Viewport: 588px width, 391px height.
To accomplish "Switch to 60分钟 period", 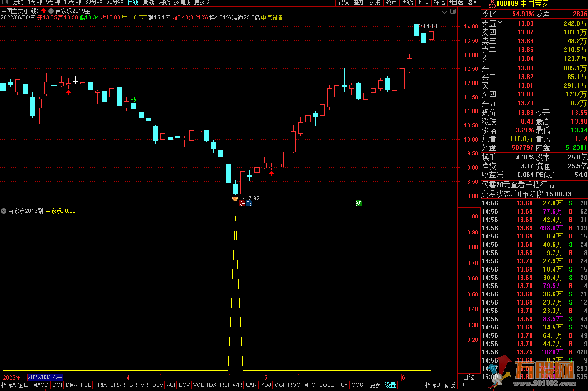I will tap(115, 2).
